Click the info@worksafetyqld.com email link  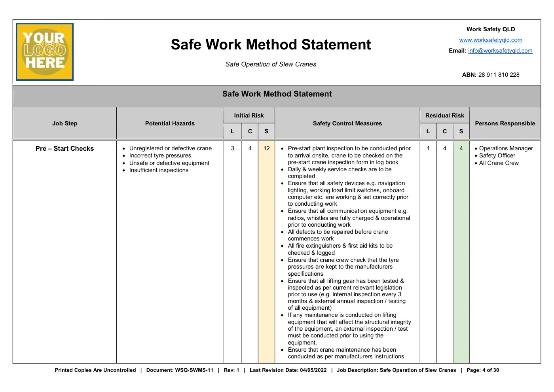click(x=500, y=51)
